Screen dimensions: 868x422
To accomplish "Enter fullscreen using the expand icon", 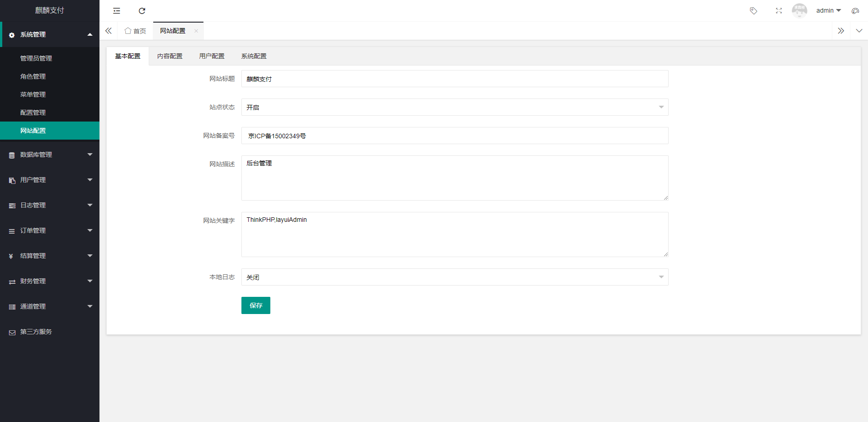I will pos(778,11).
